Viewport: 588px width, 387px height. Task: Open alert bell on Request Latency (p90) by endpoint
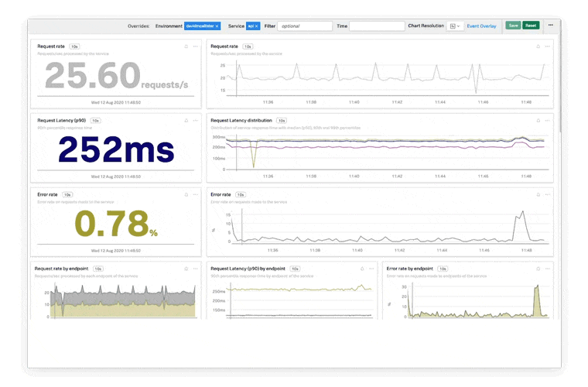(362, 269)
